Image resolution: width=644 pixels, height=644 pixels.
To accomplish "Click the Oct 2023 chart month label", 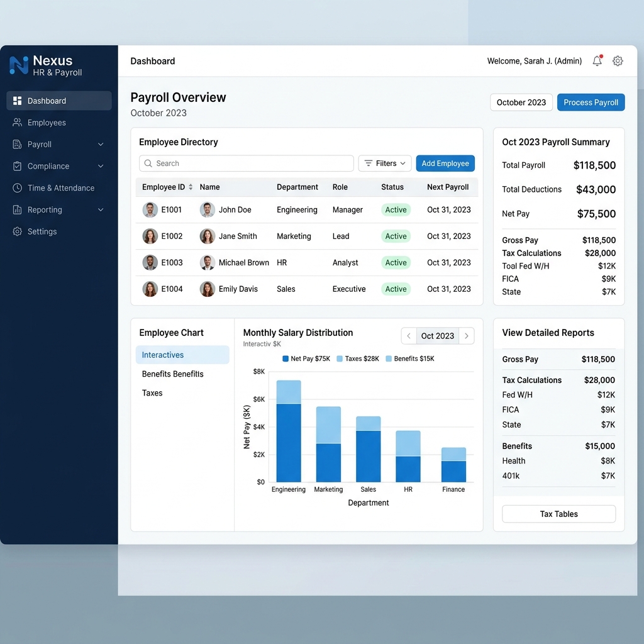I will click(438, 336).
